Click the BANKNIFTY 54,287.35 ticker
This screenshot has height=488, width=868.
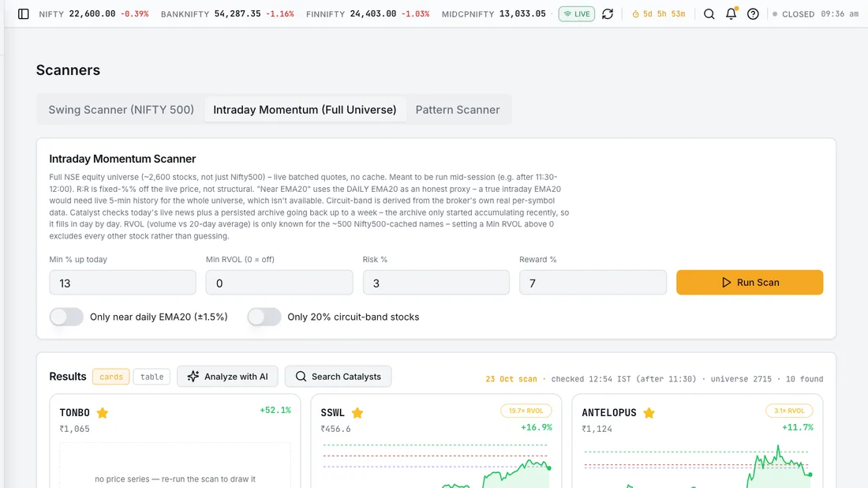pos(227,14)
